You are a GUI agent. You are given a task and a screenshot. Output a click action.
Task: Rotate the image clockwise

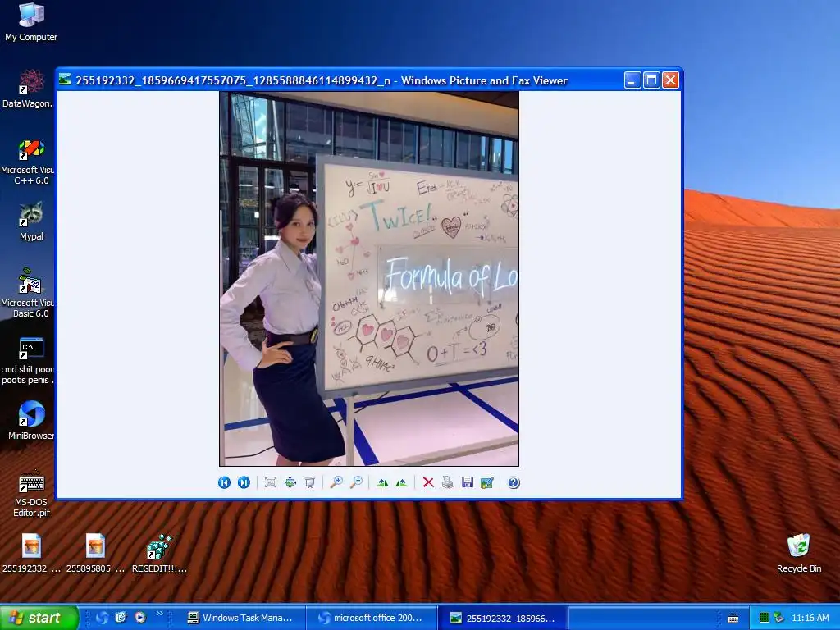coord(382,482)
